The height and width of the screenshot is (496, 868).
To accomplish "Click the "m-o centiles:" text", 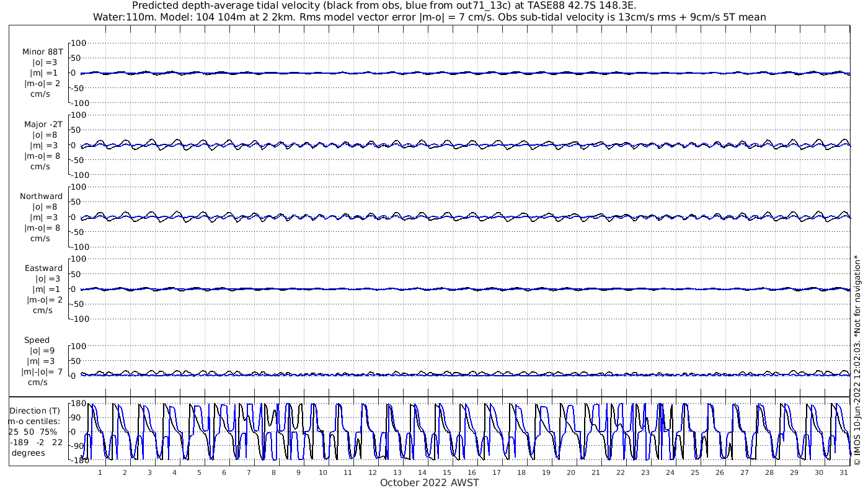I will (x=35, y=422).
